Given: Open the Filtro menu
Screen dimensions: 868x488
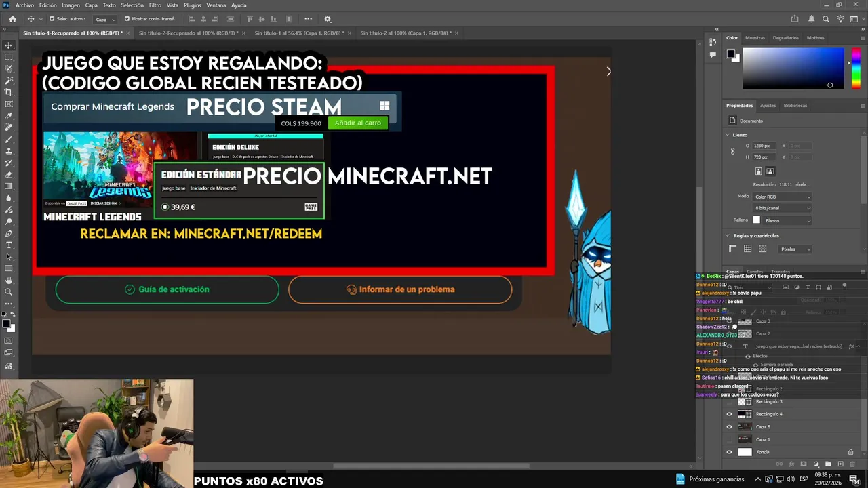Looking at the screenshot, I should click(x=155, y=5).
